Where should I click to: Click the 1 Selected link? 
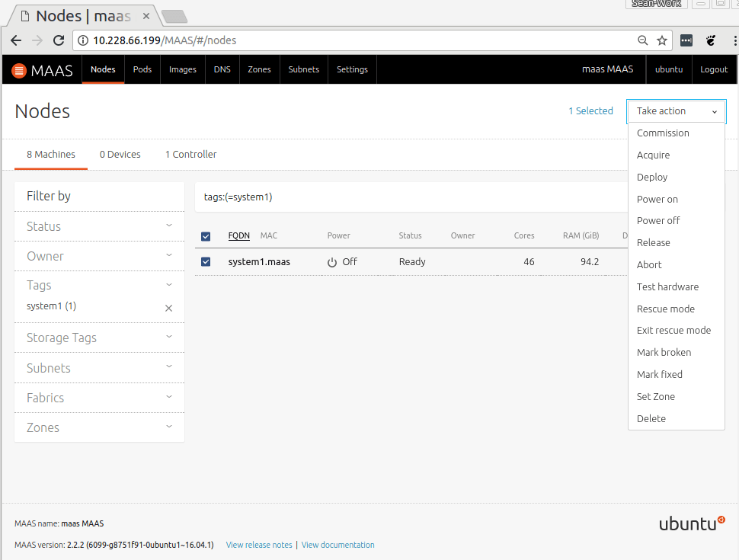(x=590, y=111)
